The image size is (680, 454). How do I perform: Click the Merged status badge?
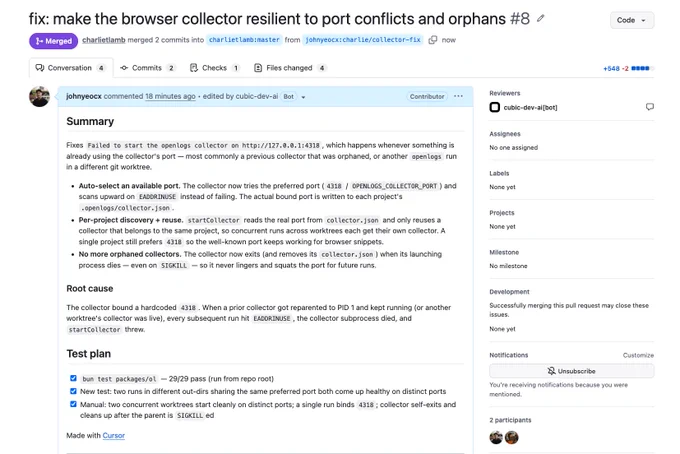54,41
